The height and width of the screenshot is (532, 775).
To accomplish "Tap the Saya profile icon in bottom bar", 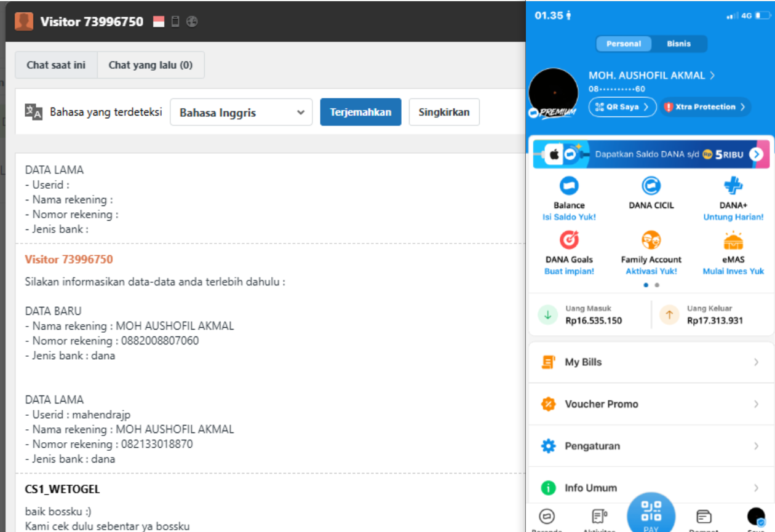I will click(756, 517).
